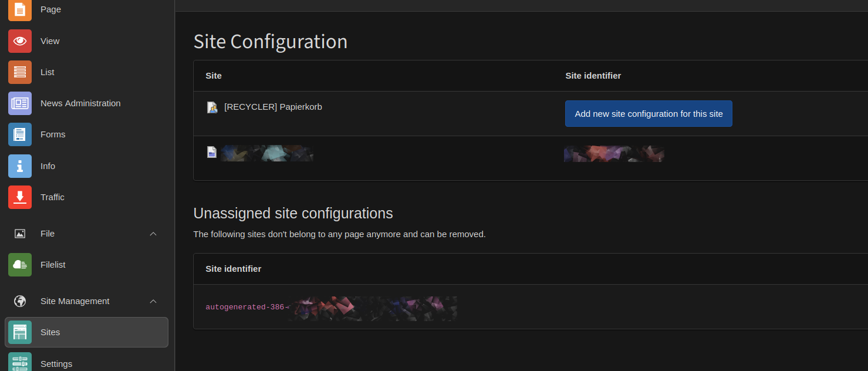Open the List module icon

coord(20,72)
